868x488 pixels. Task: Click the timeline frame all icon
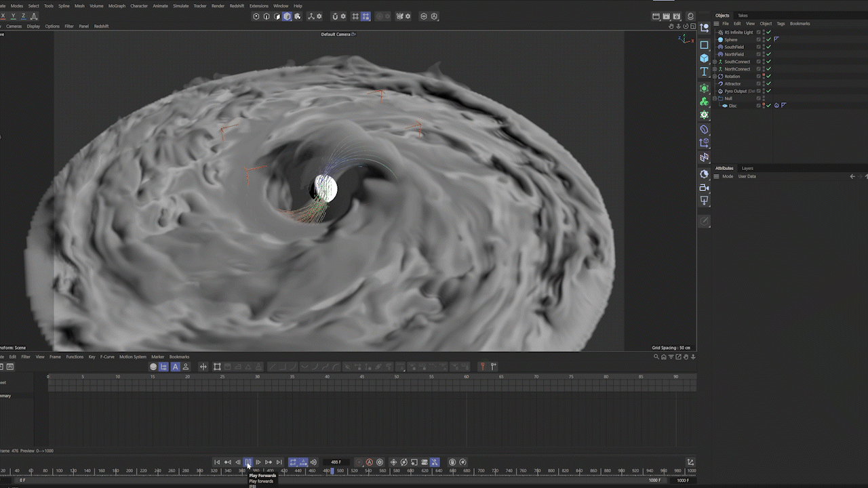[x=217, y=367]
